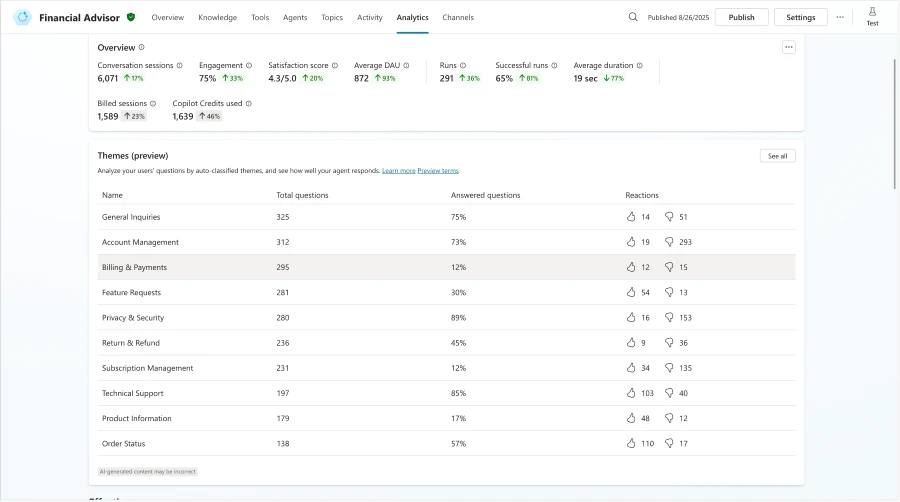Open the Settings button

tap(801, 17)
